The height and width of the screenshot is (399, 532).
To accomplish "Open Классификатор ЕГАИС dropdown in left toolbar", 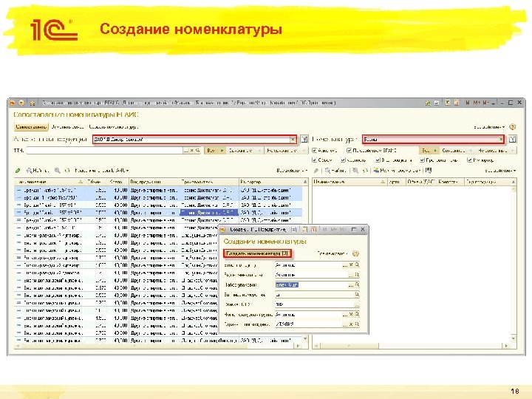I will tap(101, 171).
